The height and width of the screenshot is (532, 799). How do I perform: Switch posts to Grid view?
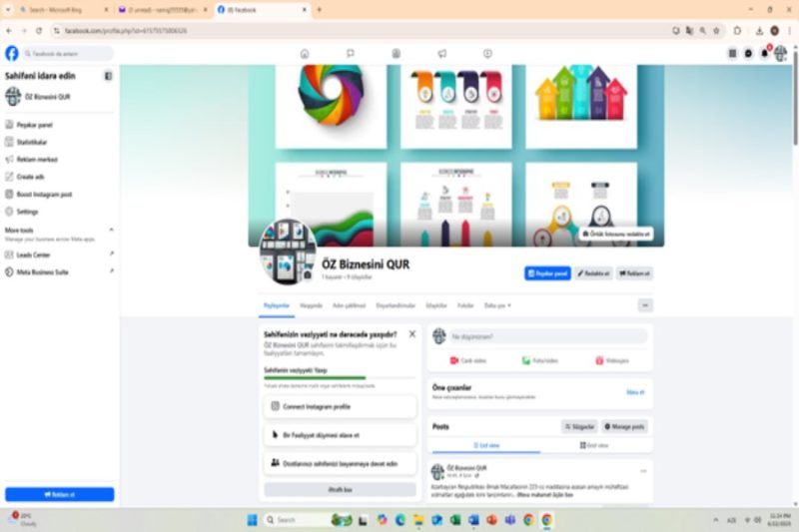click(596, 445)
